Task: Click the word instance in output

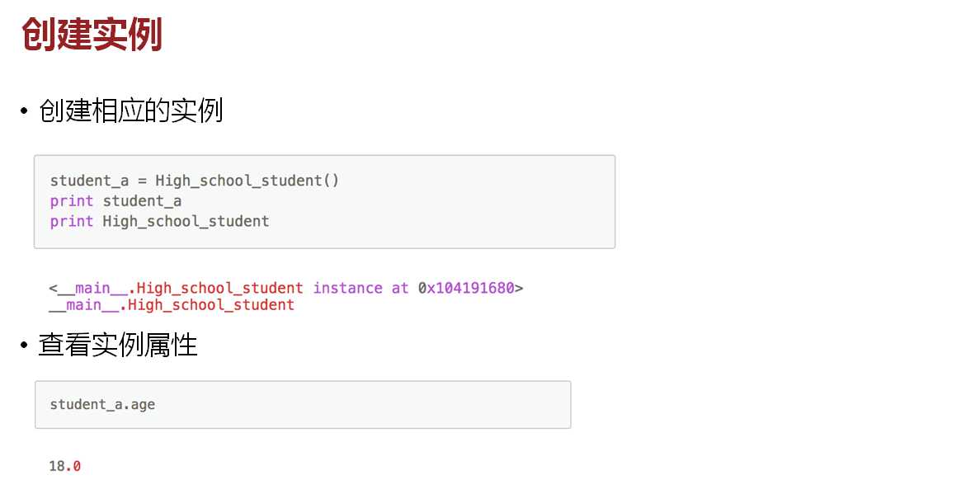Action: point(347,288)
